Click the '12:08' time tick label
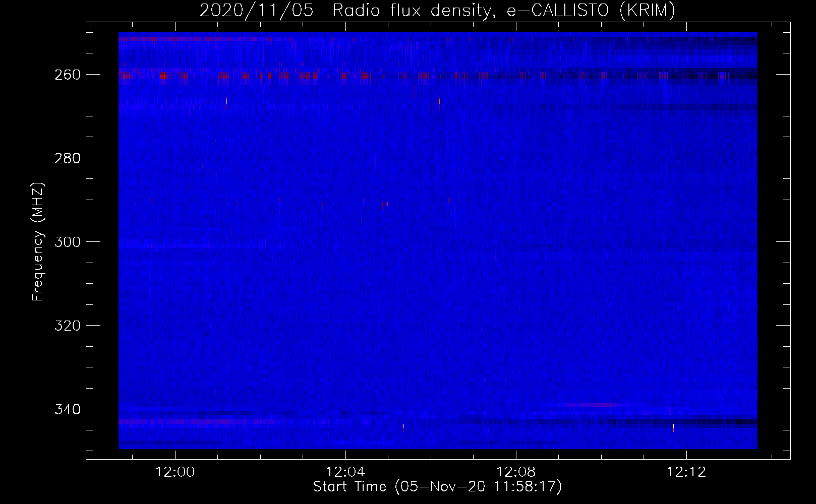816x504 pixels. [516, 473]
